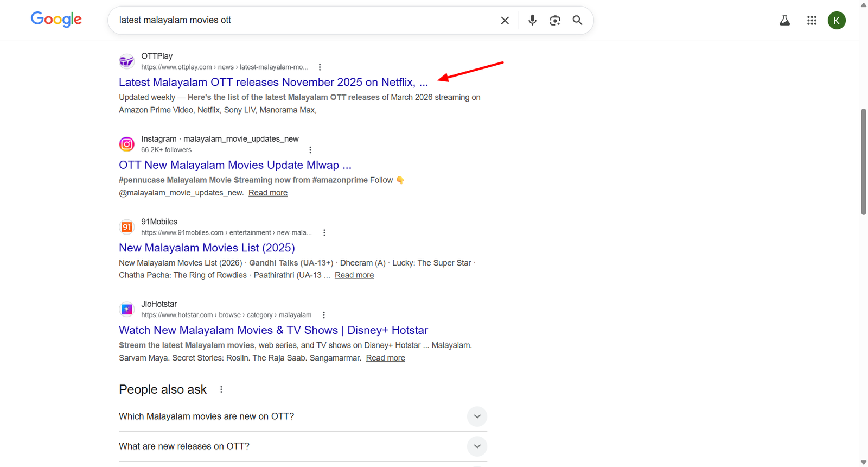Screen dimensions: 868x467
Task: Start voice search with microphone icon
Action: pos(532,20)
